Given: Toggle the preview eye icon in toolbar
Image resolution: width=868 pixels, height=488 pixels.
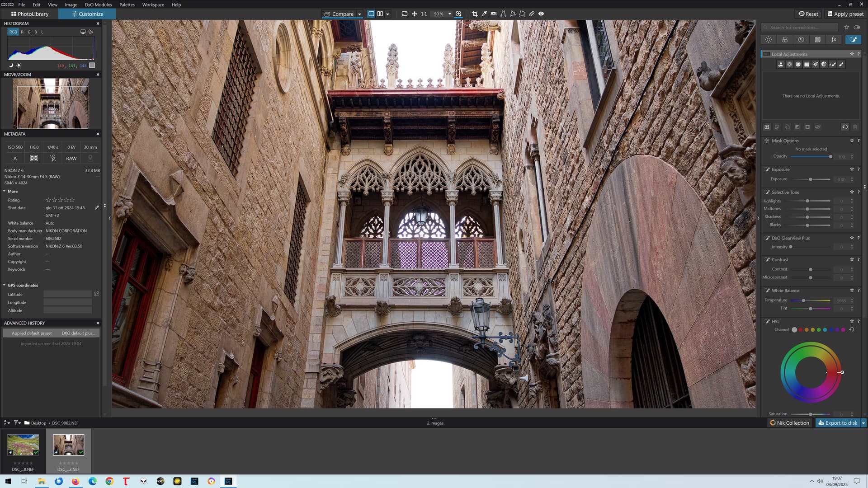Looking at the screenshot, I should pyautogui.click(x=541, y=14).
